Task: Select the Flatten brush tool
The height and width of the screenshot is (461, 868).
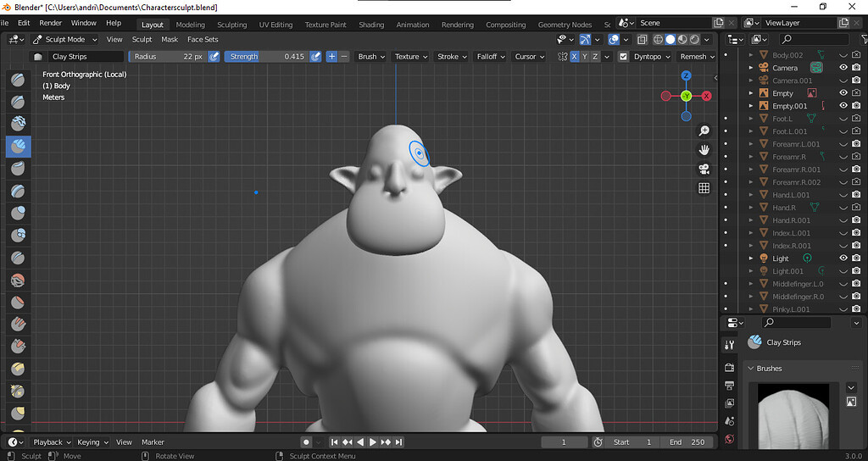Action: click(18, 303)
